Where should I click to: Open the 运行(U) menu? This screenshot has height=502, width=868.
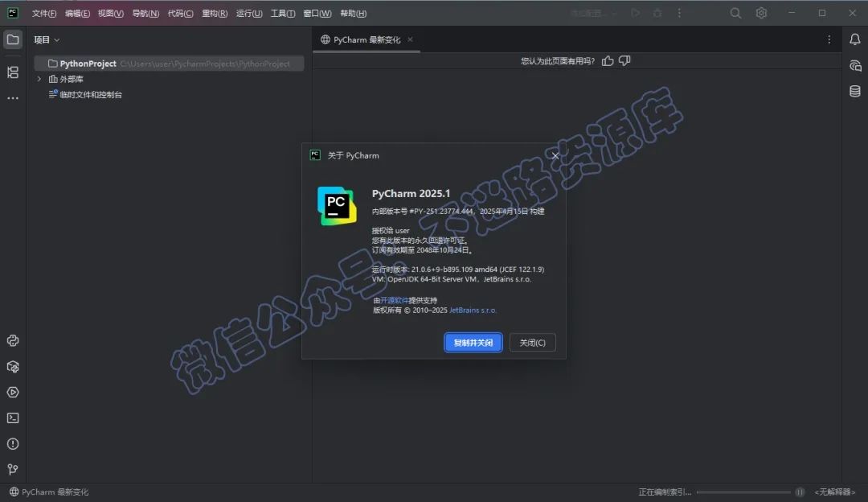pyautogui.click(x=249, y=14)
